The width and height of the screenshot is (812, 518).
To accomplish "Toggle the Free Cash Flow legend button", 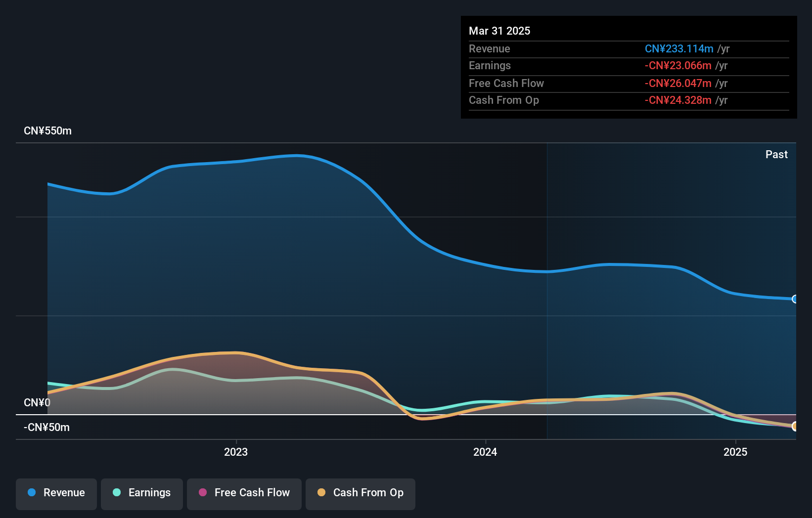I will [x=244, y=494].
